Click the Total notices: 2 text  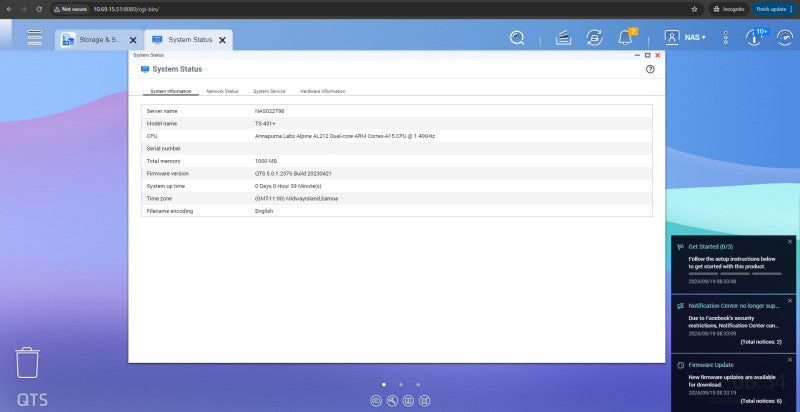pos(761,342)
